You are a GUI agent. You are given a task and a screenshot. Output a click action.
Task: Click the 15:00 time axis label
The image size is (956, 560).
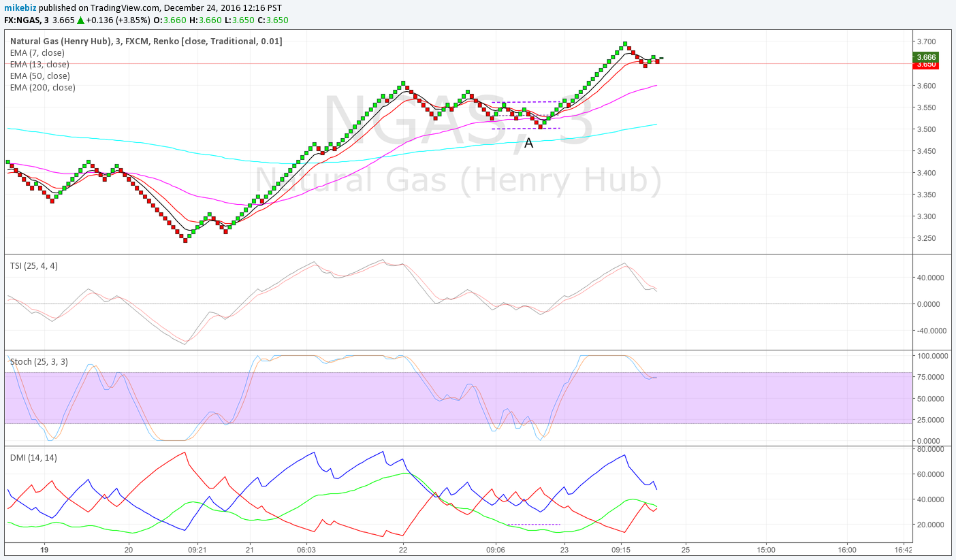[x=766, y=549]
